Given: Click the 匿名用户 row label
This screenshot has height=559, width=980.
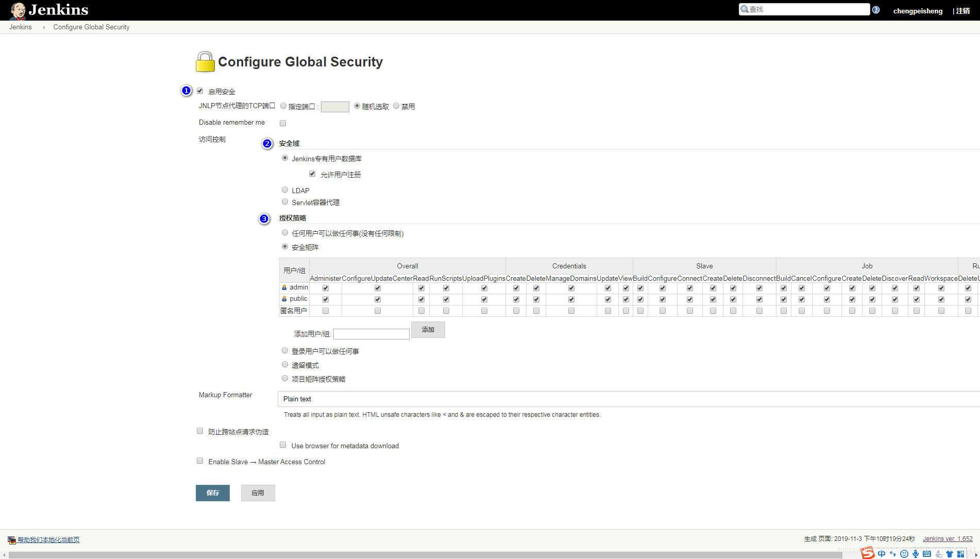Looking at the screenshot, I should tap(294, 311).
